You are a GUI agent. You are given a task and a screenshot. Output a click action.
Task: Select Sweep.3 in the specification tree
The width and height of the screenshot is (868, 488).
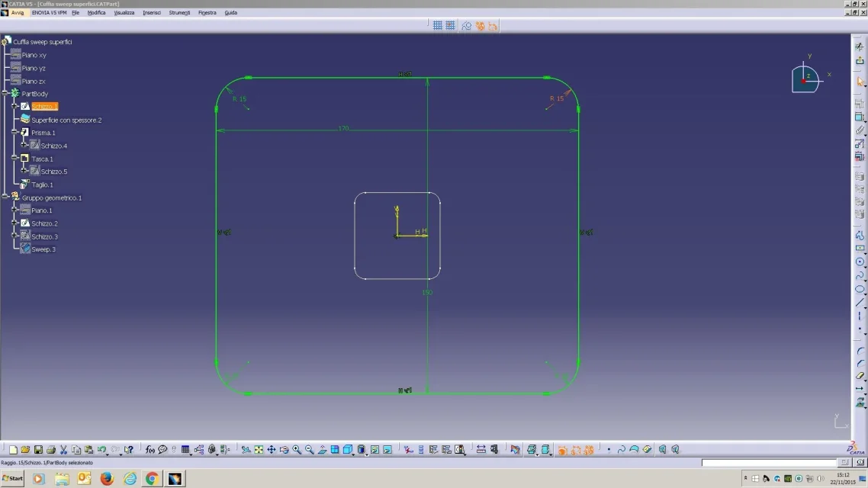(43, 249)
